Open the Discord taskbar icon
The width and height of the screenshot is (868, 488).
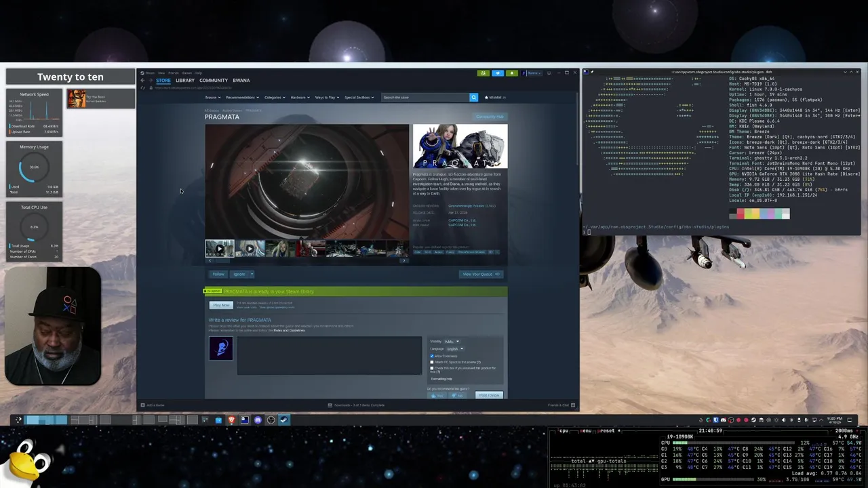coord(258,420)
